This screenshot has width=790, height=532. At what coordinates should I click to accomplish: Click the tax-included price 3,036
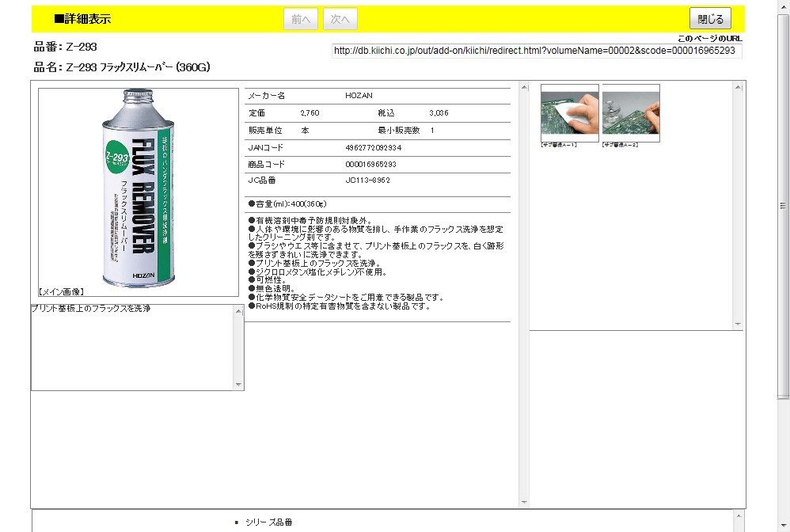point(439,113)
